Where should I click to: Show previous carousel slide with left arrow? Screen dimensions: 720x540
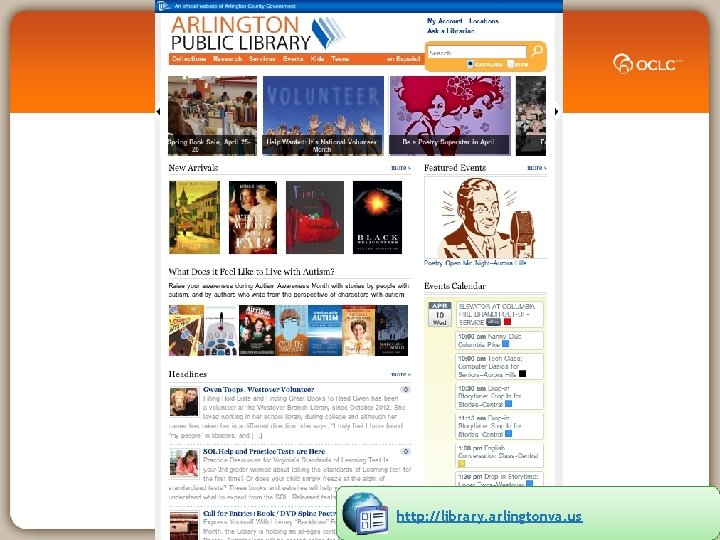158,111
